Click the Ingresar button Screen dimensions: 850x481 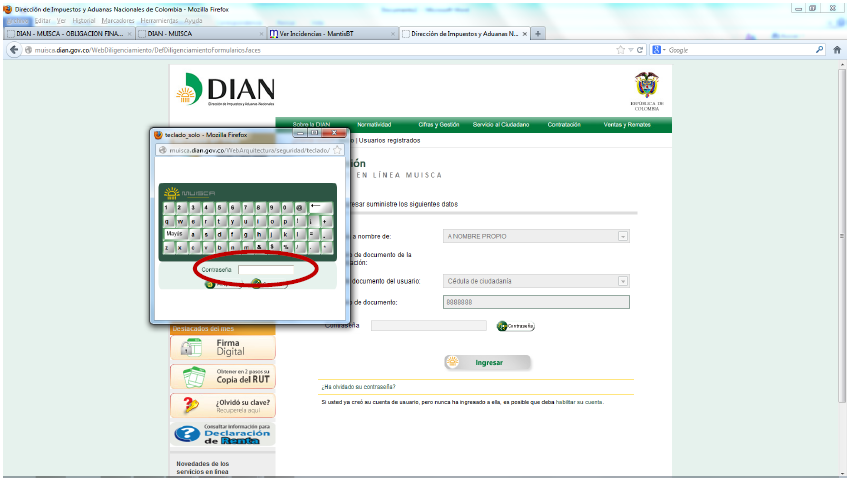tap(488, 362)
